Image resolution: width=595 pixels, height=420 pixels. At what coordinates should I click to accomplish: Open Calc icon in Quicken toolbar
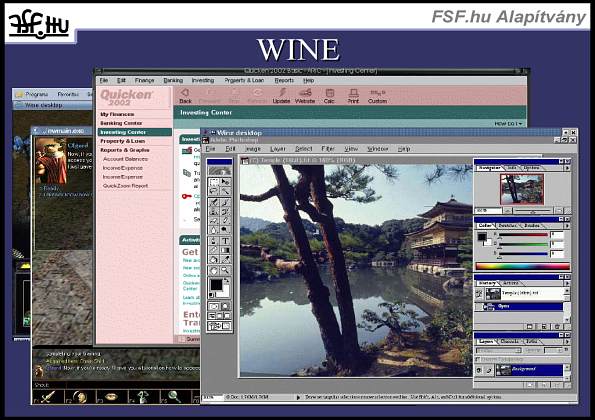(329, 96)
